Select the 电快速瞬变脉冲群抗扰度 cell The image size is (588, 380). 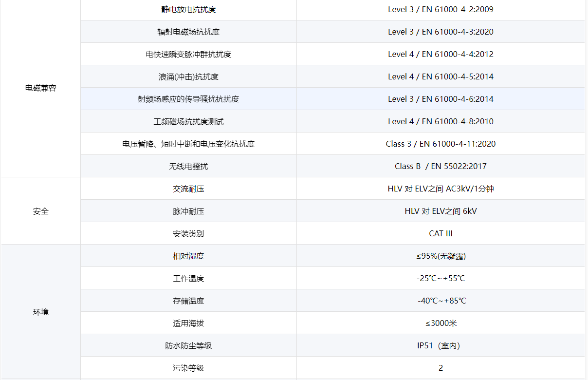tap(188, 54)
